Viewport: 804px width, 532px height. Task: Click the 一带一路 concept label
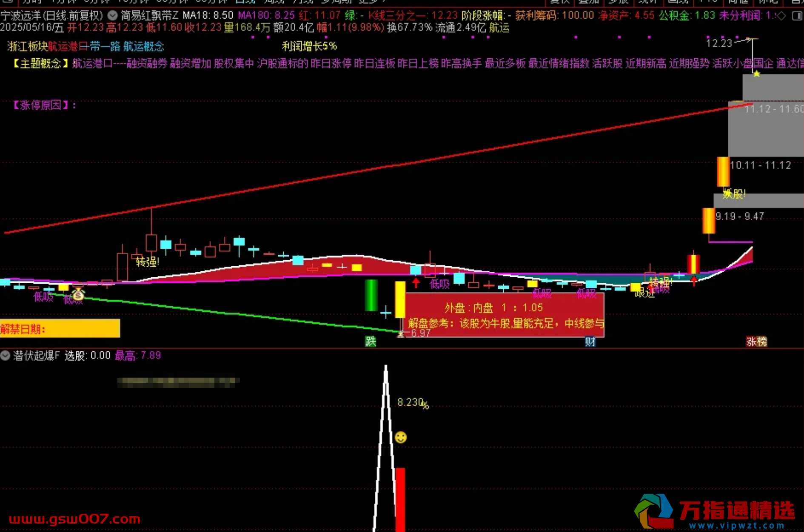100,46
